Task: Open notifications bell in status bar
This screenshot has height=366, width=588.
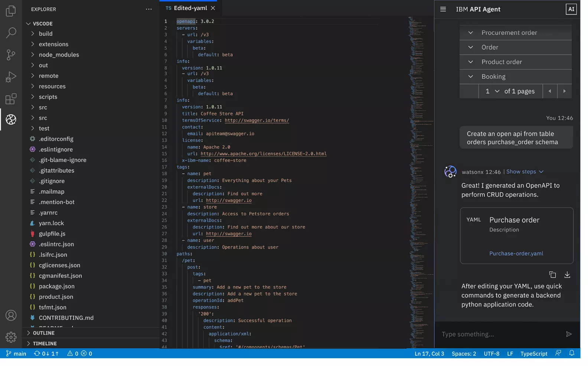Action: click(572, 353)
